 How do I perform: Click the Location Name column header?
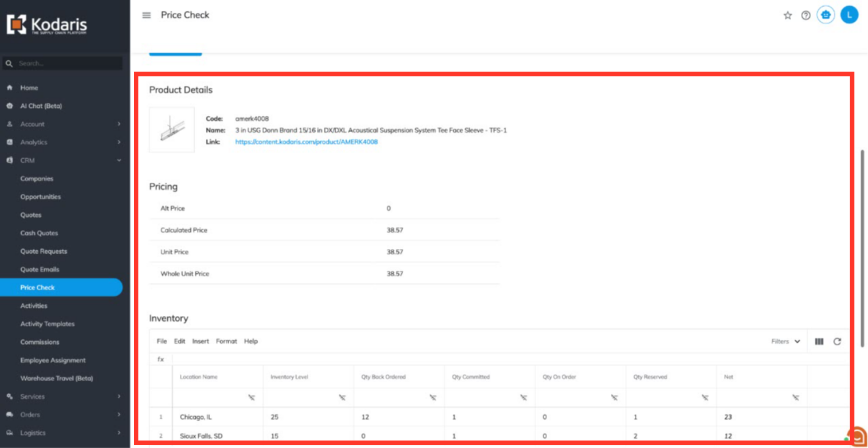click(218, 377)
